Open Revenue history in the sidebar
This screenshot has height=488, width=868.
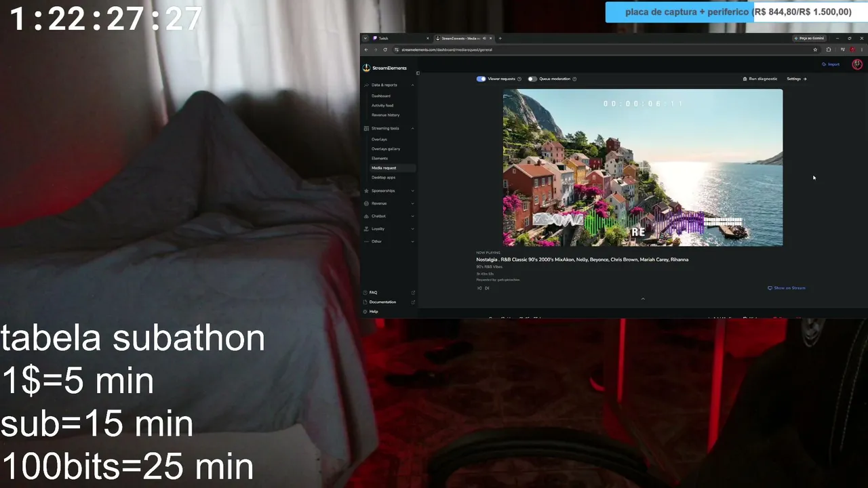[x=385, y=115]
